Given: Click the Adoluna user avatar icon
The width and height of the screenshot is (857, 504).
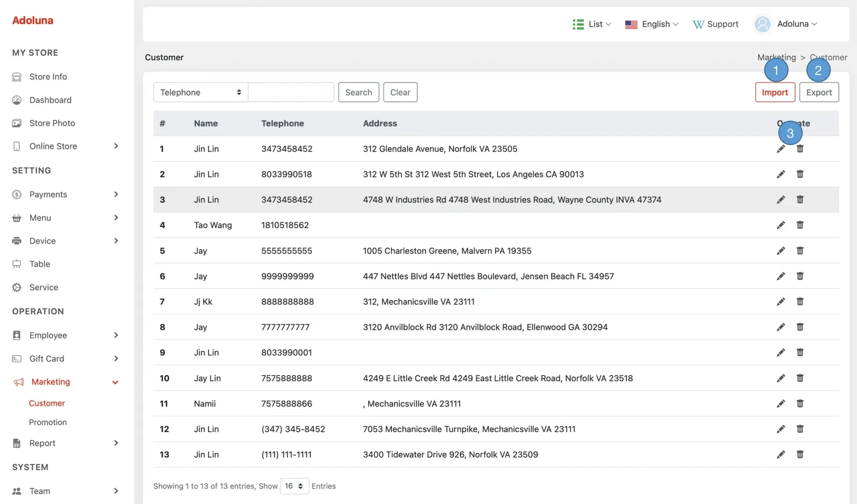Looking at the screenshot, I should coord(762,24).
